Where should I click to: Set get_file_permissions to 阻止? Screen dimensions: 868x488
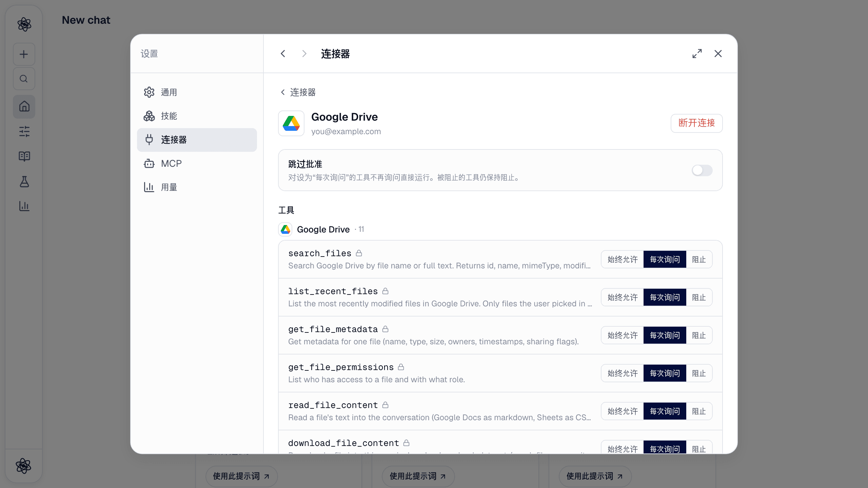[699, 373]
